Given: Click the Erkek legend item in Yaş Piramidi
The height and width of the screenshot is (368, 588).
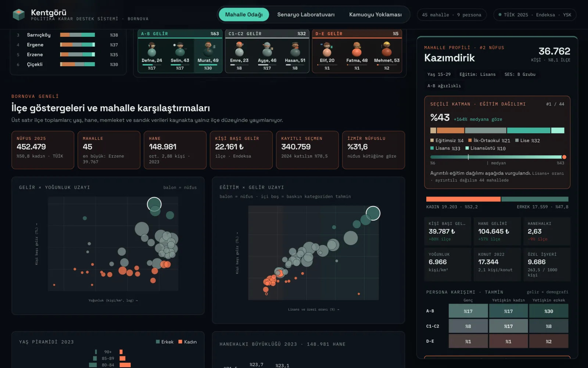Looking at the screenshot, I should (165, 342).
